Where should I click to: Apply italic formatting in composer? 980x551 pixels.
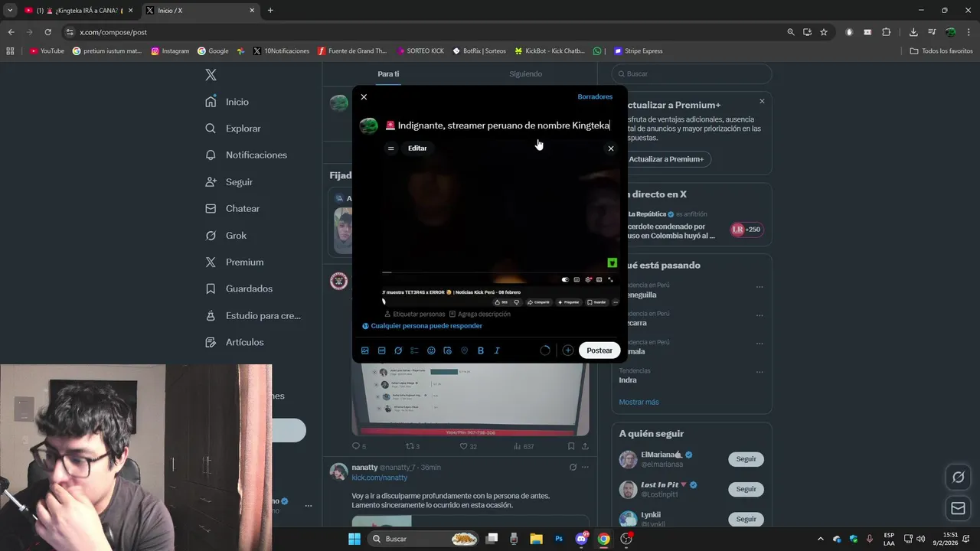[497, 350]
